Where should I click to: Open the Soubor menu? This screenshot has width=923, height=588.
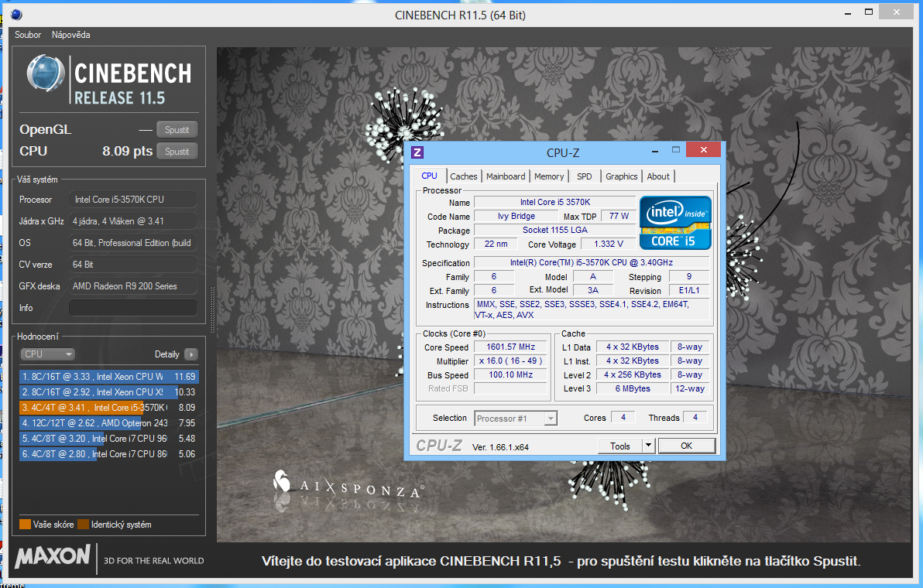[x=28, y=35]
